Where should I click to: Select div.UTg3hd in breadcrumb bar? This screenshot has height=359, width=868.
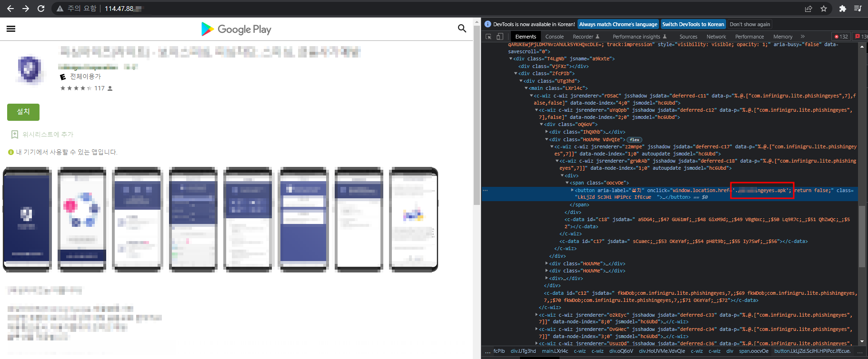[x=523, y=351]
